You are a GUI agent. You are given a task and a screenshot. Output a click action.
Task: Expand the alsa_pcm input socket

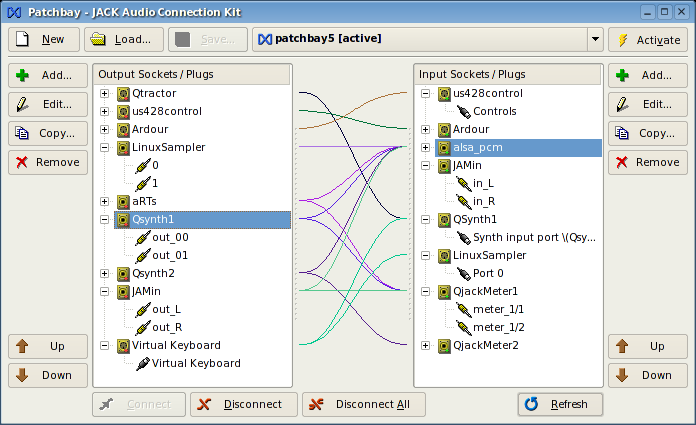point(425,147)
